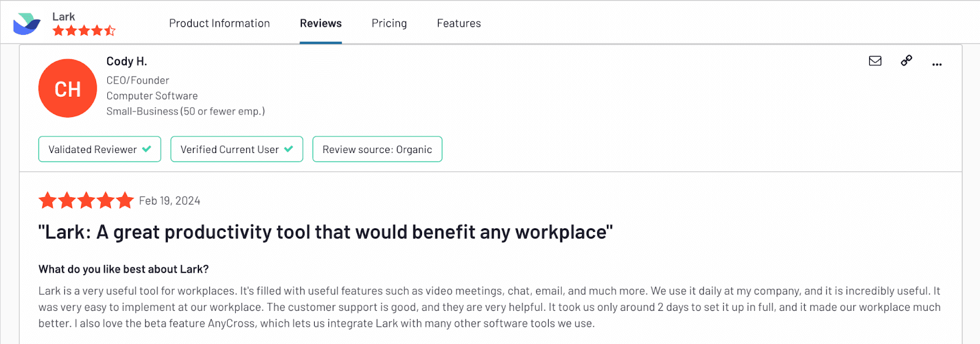Click the Computer Software text
The width and height of the screenshot is (980, 344).
pyautogui.click(x=152, y=95)
